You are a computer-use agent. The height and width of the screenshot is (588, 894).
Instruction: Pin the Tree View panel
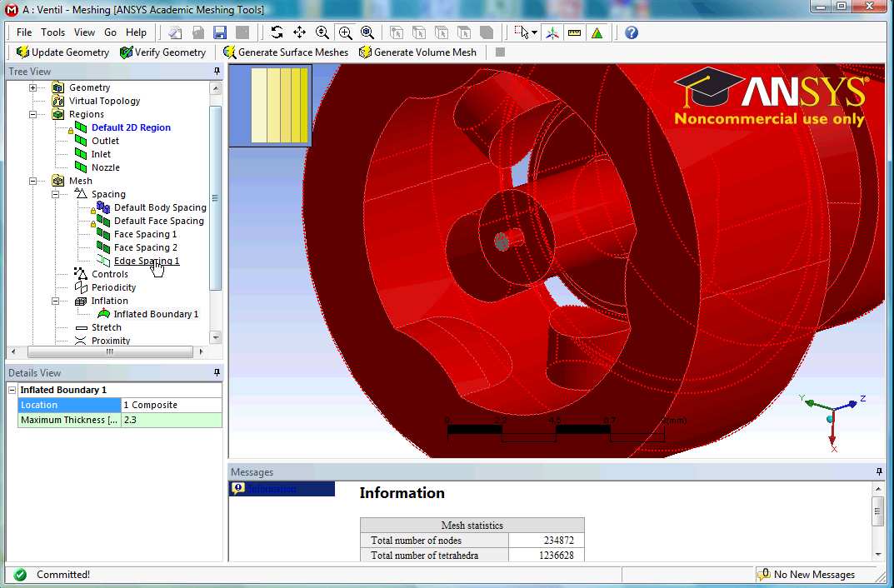[217, 72]
